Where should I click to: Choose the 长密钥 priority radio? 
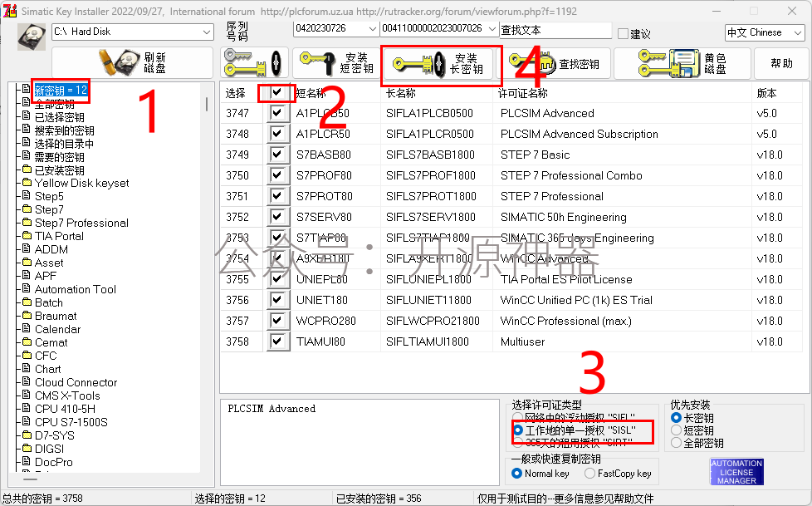[x=676, y=417]
